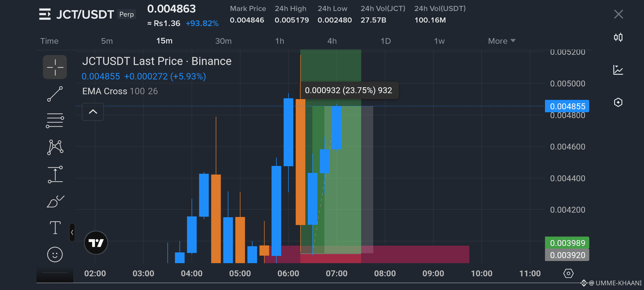Click the gray 0.003920 price label
644x290 pixels.
tap(567, 255)
